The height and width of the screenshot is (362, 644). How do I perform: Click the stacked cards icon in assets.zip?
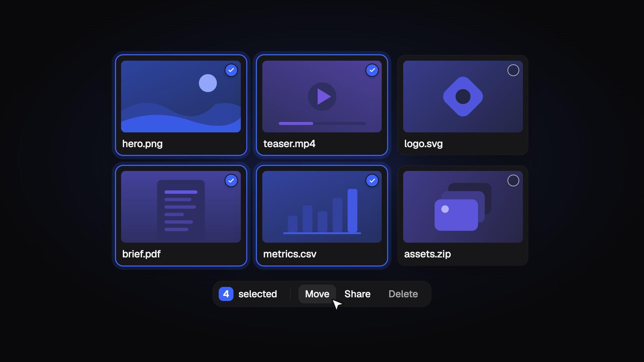click(x=463, y=207)
